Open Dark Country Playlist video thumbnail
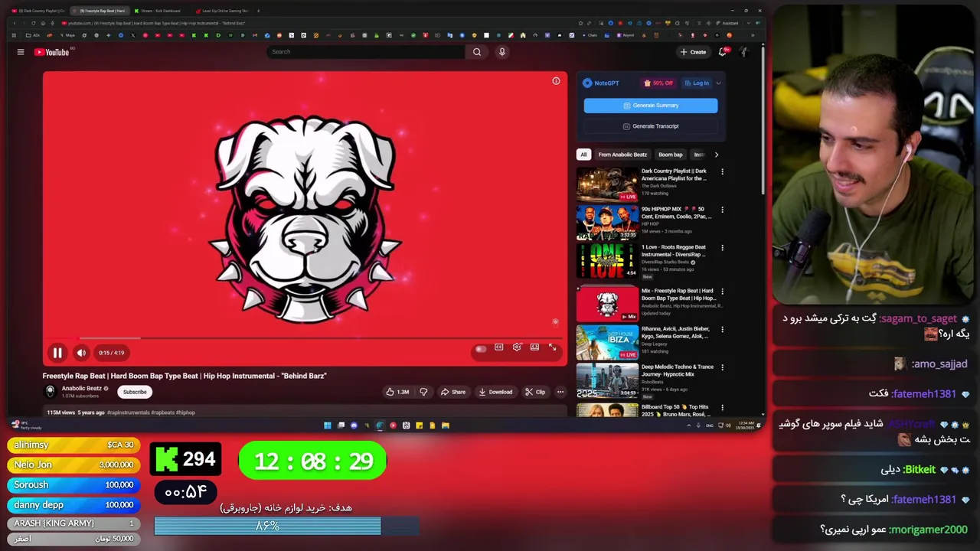The height and width of the screenshot is (551, 980). pyautogui.click(x=607, y=184)
